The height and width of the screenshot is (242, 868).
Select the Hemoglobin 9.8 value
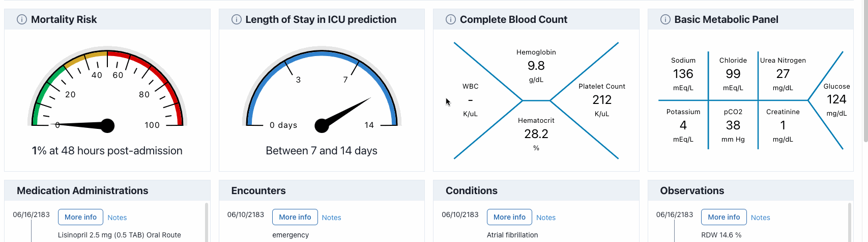pyautogui.click(x=536, y=66)
